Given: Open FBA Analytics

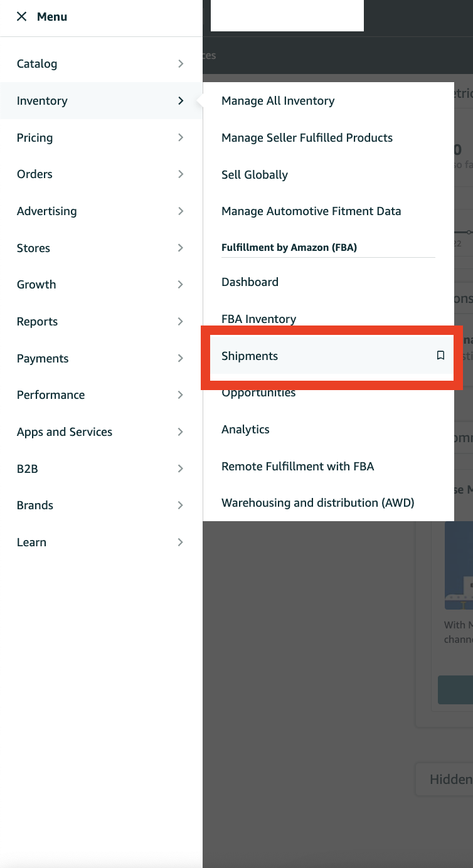Looking at the screenshot, I should (245, 430).
